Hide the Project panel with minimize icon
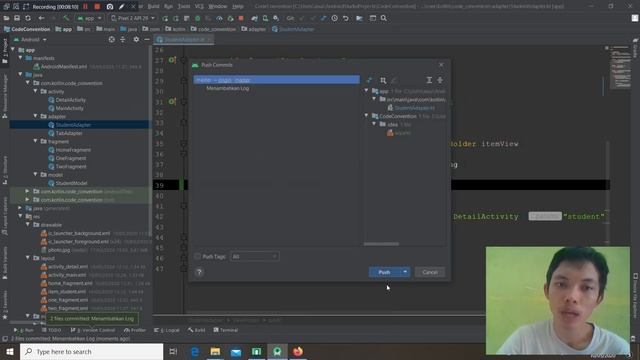 147,40
